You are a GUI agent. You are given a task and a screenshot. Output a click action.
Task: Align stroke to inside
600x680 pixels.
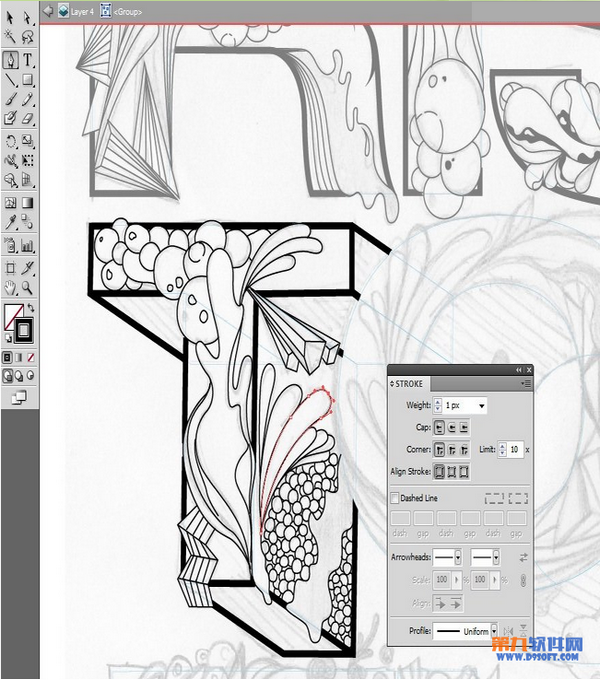coord(452,471)
